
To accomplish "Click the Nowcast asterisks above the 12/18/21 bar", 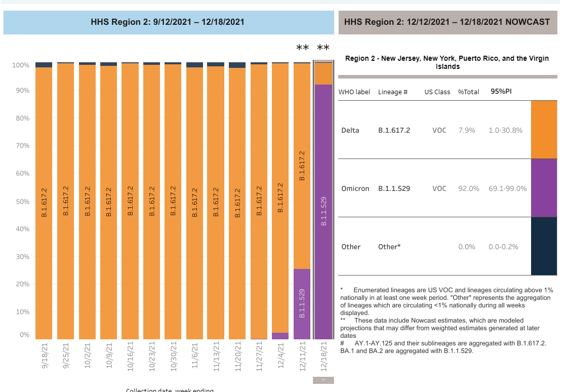I will click(325, 48).
